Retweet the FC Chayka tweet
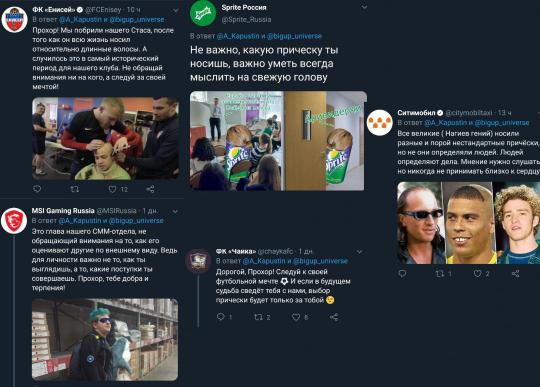Image resolution: width=540 pixels, height=387 pixels. (258, 317)
